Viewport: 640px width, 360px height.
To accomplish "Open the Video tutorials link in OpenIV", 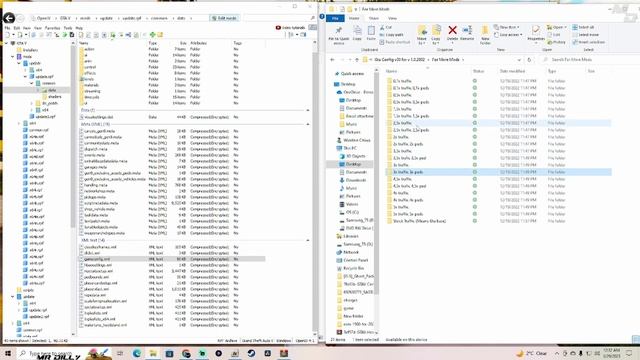I will pos(290,28).
